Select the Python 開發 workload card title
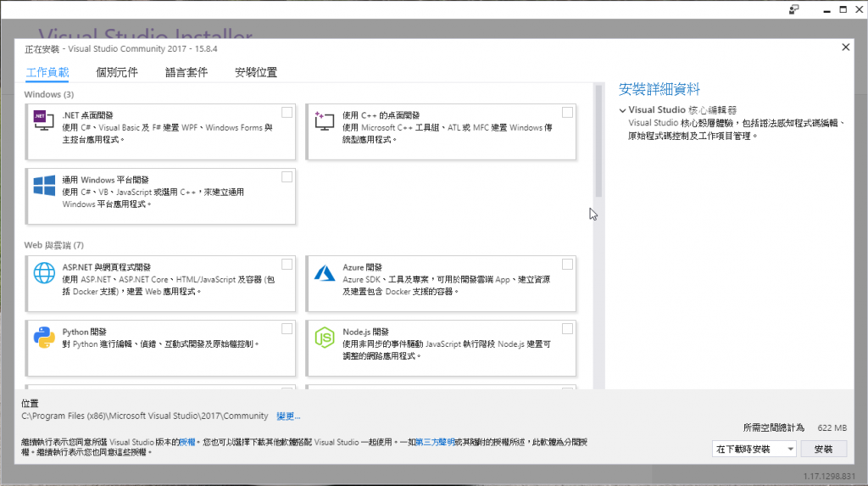This screenshot has height=486, width=868. pyautogui.click(x=84, y=332)
